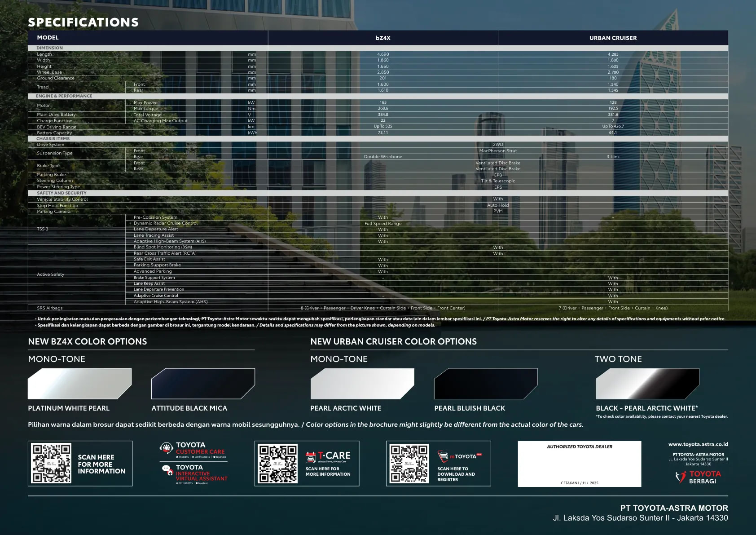Click the bZ4X length value "4.690"
This screenshot has height=535, width=756.
[383, 54]
